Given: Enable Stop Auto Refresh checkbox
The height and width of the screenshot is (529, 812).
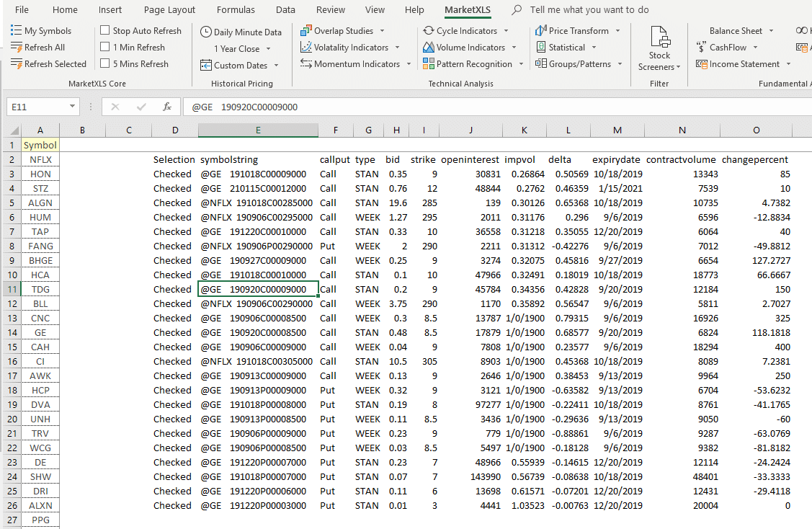Looking at the screenshot, I should coord(104,30).
